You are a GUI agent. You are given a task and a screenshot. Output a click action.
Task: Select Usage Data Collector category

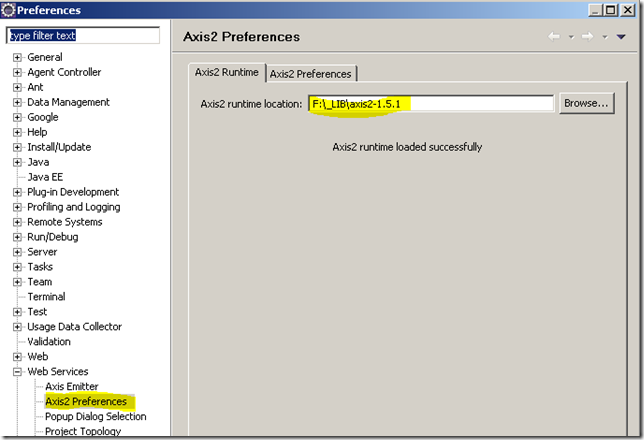pos(74,327)
